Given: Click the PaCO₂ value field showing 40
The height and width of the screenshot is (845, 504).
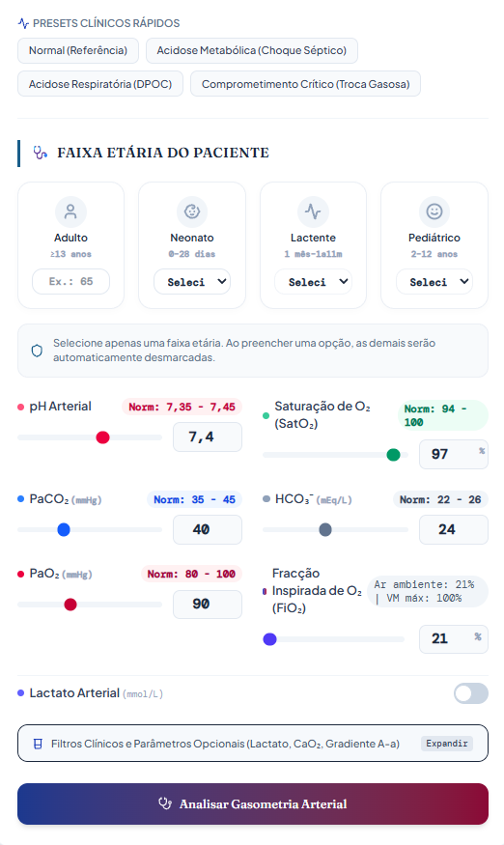Looking at the screenshot, I should click(x=208, y=530).
